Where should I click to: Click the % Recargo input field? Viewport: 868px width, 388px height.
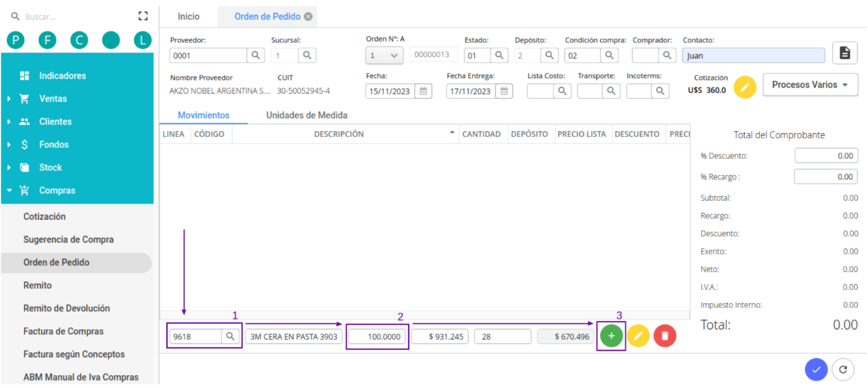pyautogui.click(x=826, y=177)
